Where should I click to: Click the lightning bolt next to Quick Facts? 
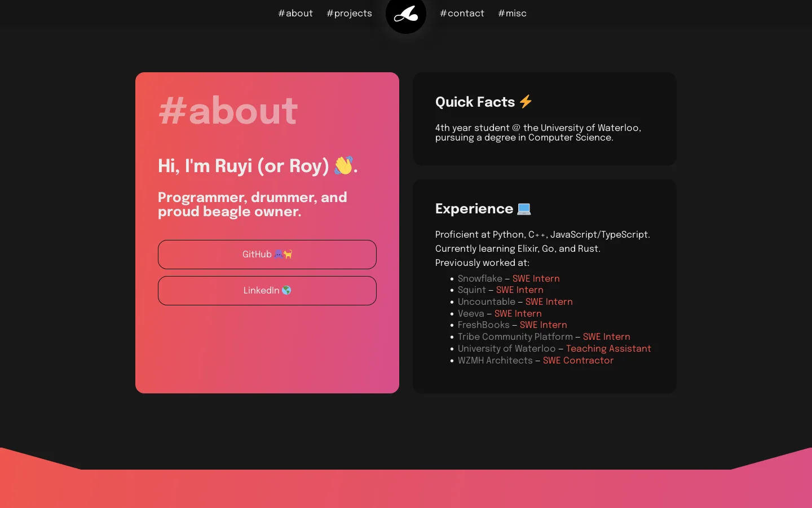526,102
